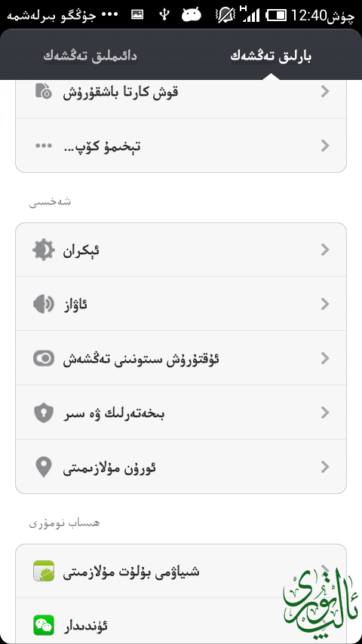362x644 pixels.
Task: Tap the Android debugging icon in status bar
Action: 192,15
